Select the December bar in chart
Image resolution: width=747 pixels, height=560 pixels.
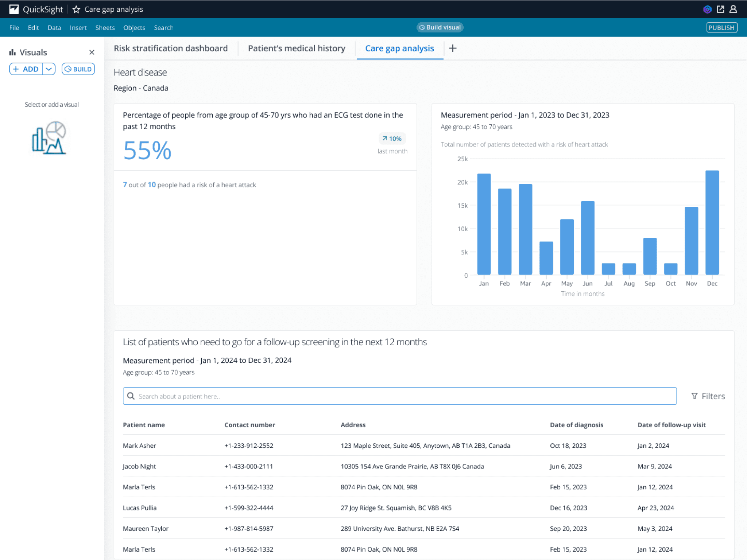coord(712,222)
